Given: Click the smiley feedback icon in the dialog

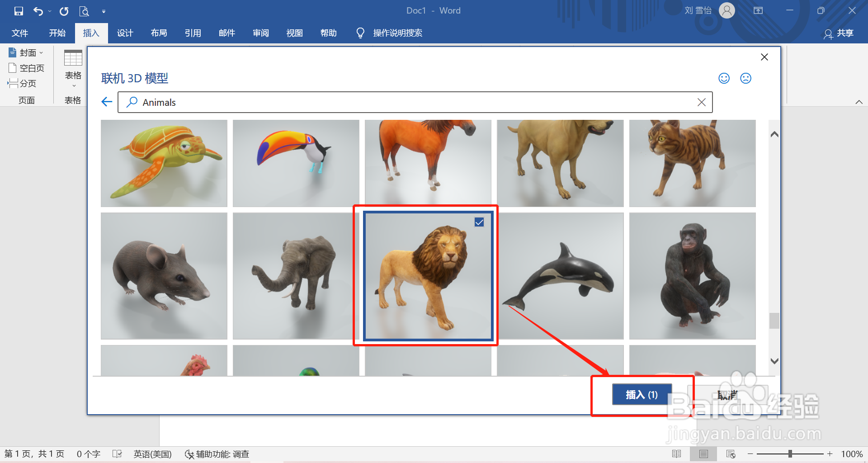Looking at the screenshot, I should 723,78.
